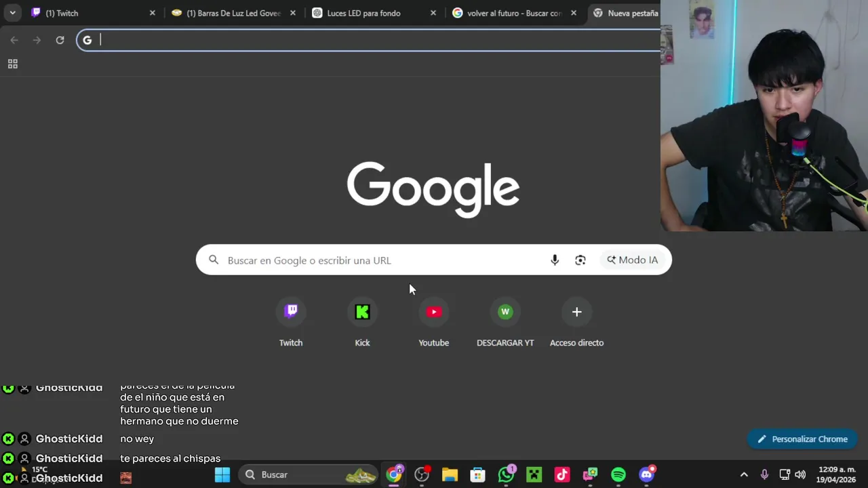This screenshot has width=868, height=488.
Task: Reload the current page
Action: (x=60, y=40)
